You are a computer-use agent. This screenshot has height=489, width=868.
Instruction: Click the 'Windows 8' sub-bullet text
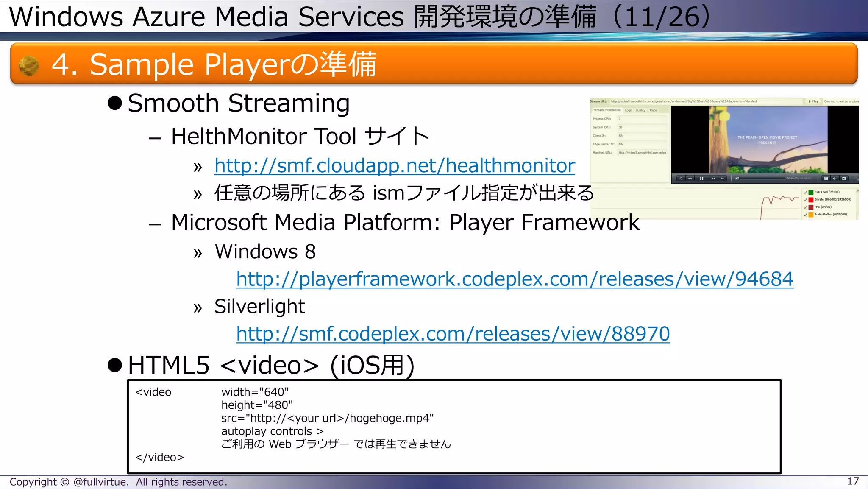pos(265,252)
